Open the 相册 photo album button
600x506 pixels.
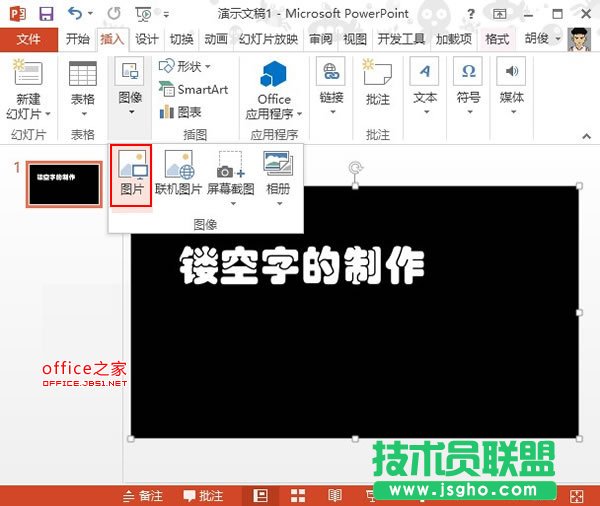pyautogui.click(x=278, y=178)
